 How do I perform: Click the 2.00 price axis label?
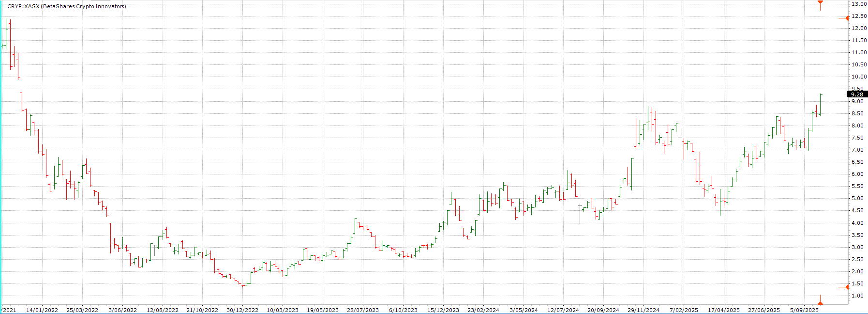pyautogui.click(x=858, y=271)
